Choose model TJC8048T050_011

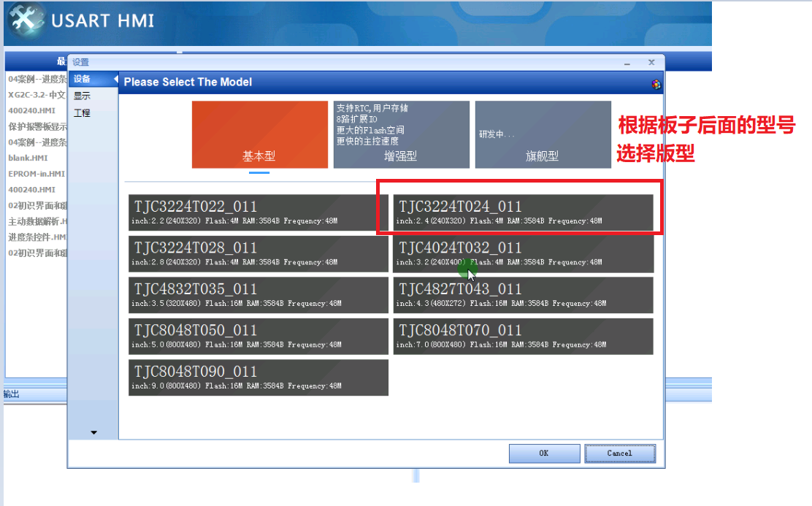[x=258, y=337]
